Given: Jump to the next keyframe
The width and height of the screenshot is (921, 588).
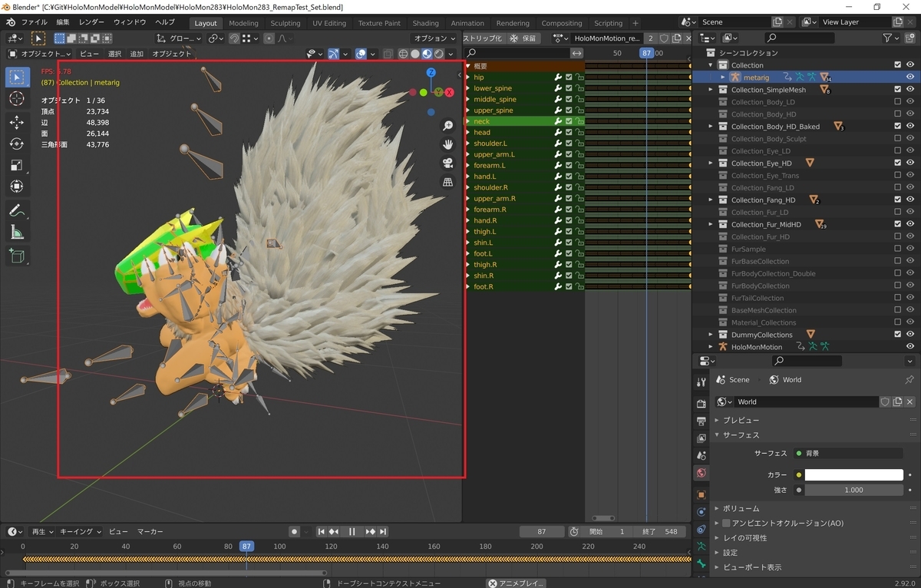Looking at the screenshot, I should pos(371,531).
